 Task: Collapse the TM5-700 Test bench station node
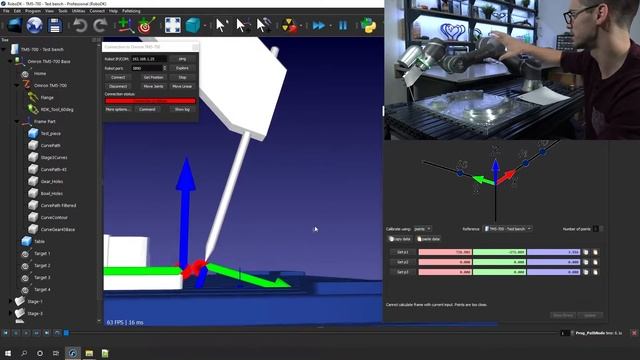point(4,49)
